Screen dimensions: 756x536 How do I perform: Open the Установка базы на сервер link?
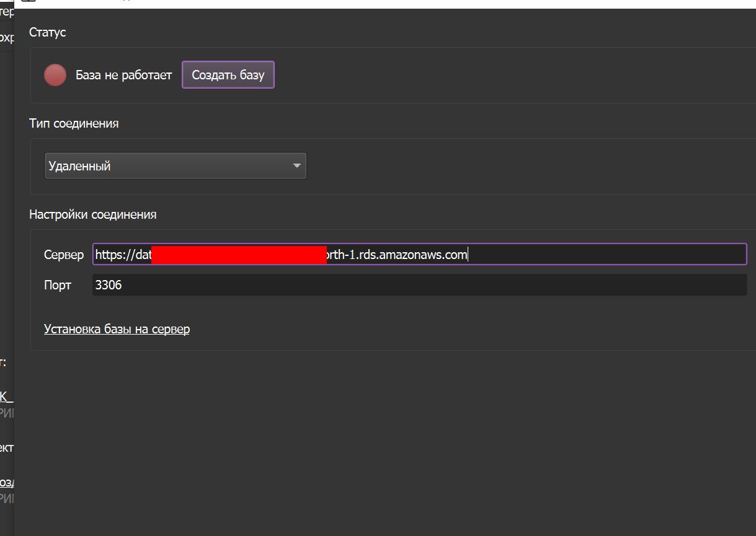(x=117, y=329)
